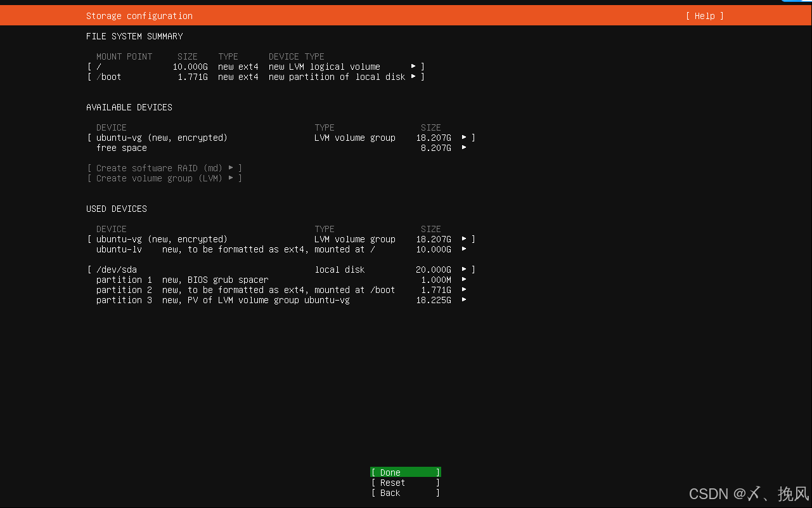Open actions arrow for partition 2
Screen dimensions: 812x508
point(465,289)
